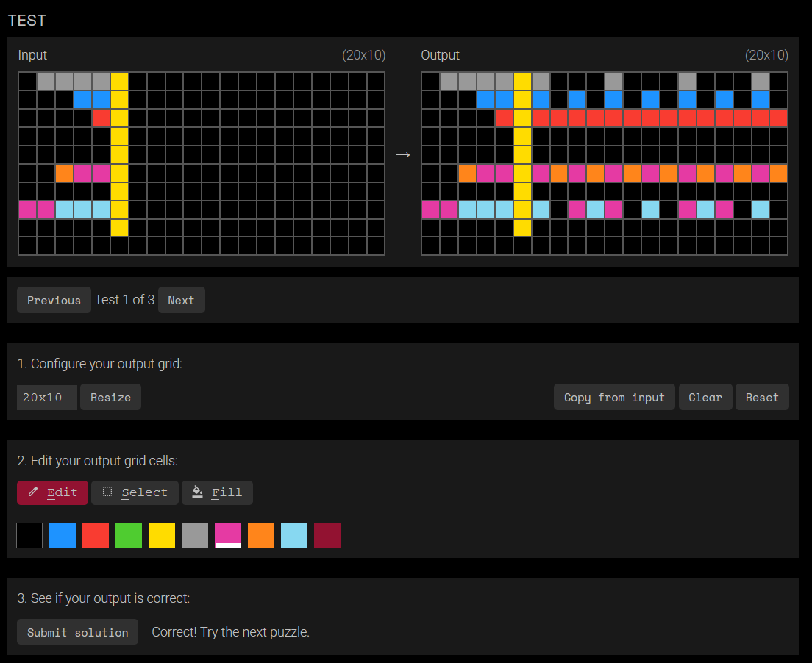812x663 pixels.
Task: Go to the Next test
Action: [181, 300]
